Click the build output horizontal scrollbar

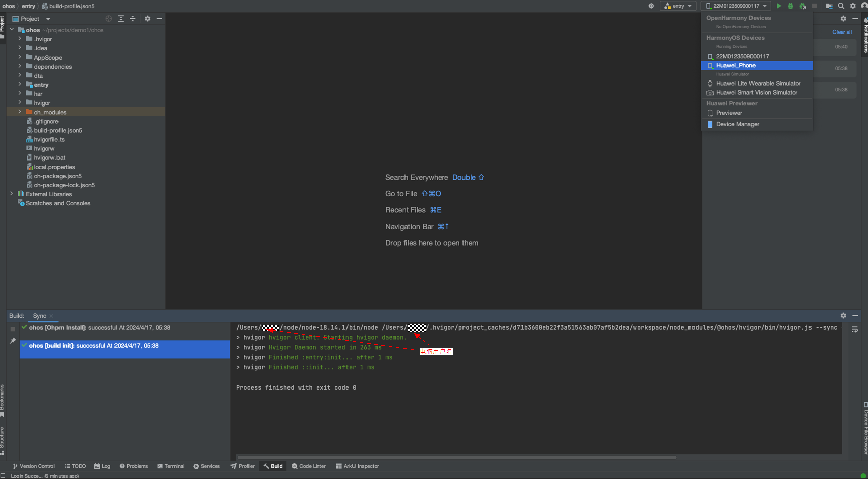click(x=456, y=458)
